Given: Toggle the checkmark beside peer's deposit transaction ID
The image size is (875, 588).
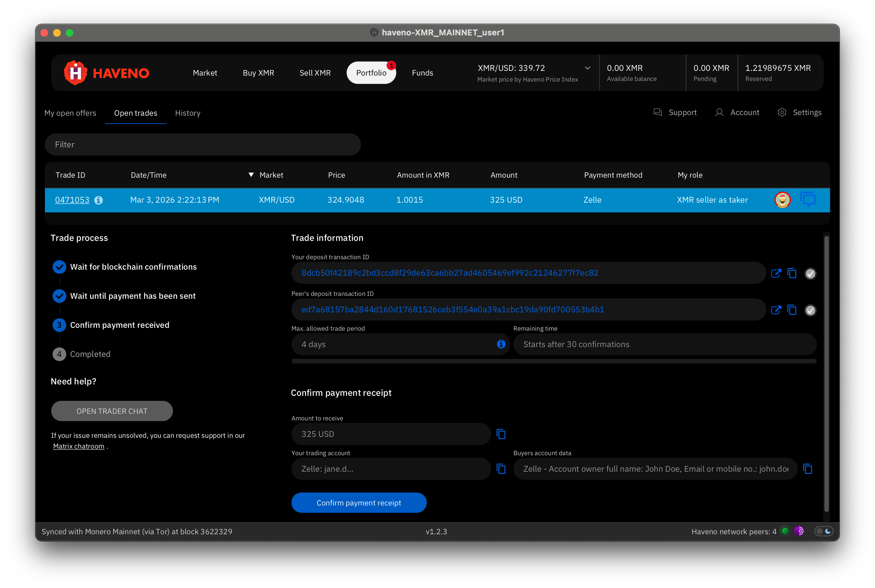Looking at the screenshot, I should 811,310.
